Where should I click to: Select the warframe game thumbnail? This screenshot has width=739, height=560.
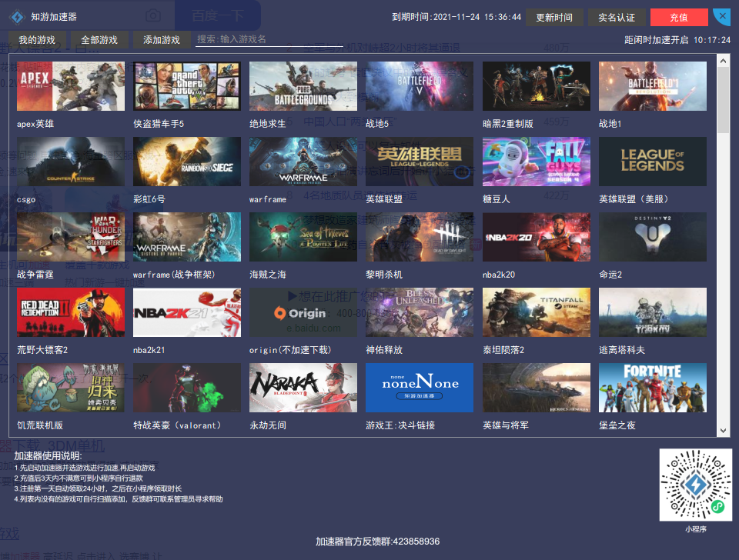(x=303, y=162)
